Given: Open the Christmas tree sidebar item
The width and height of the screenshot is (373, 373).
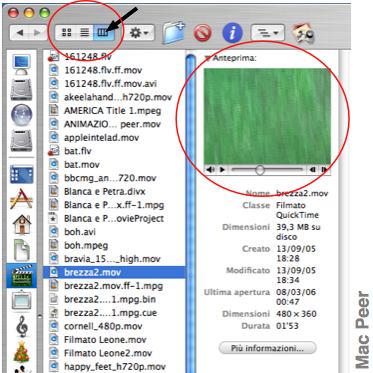Looking at the screenshot, I should pyautogui.click(x=21, y=351).
